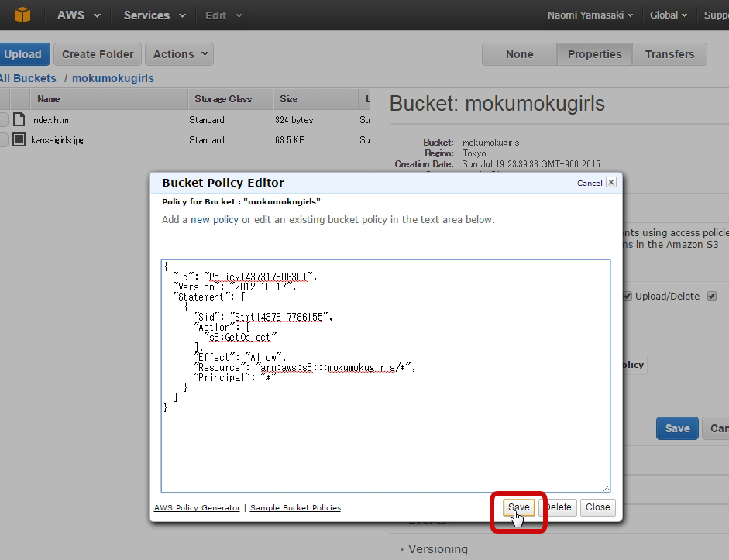Open the Services dropdown menu

click(x=154, y=15)
